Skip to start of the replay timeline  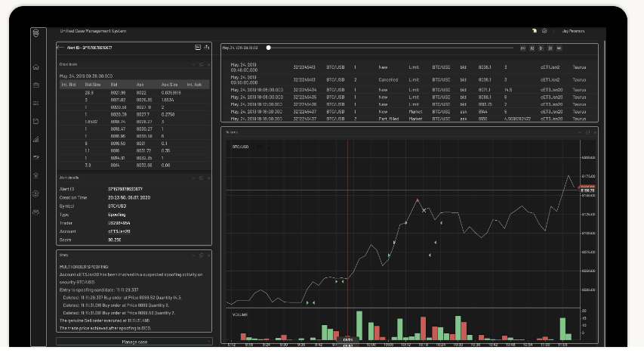point(523,48)
